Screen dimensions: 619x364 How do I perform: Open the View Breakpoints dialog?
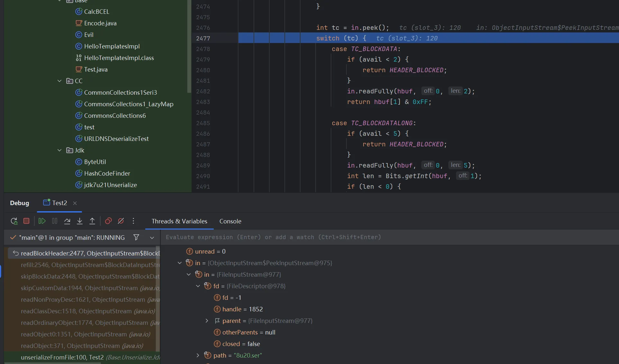pos(108,221)
